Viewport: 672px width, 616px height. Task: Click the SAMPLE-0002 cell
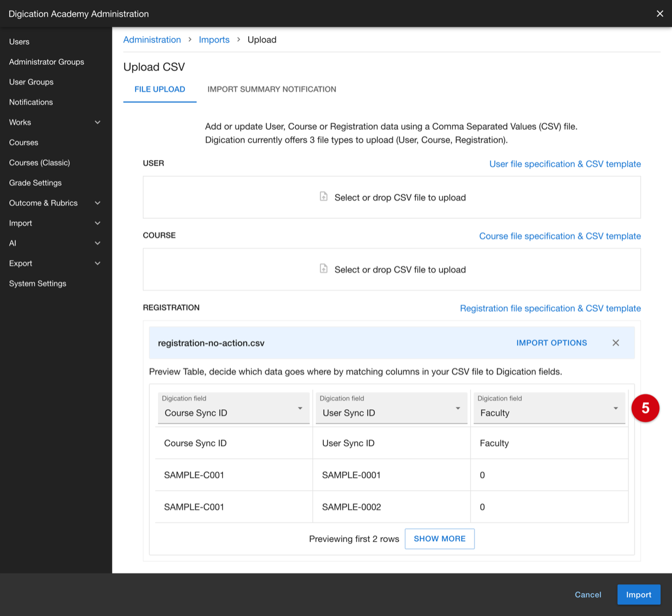pos(392,507)
